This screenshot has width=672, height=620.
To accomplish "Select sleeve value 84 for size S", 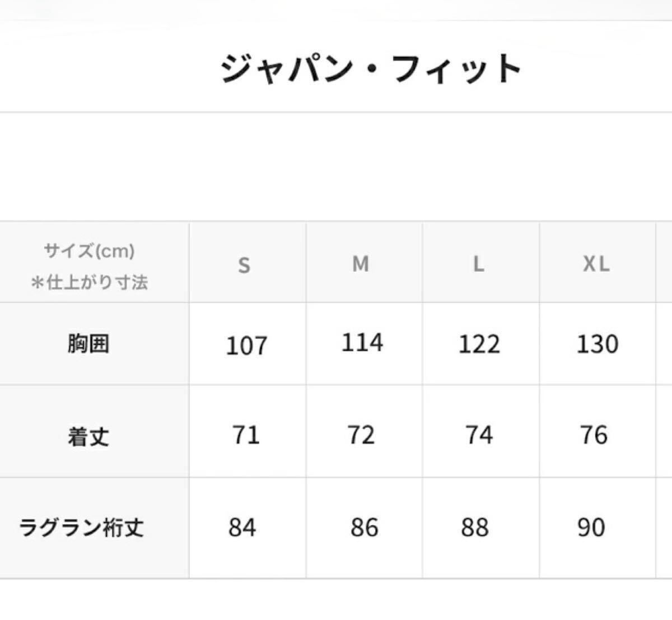I will (242, 528).
